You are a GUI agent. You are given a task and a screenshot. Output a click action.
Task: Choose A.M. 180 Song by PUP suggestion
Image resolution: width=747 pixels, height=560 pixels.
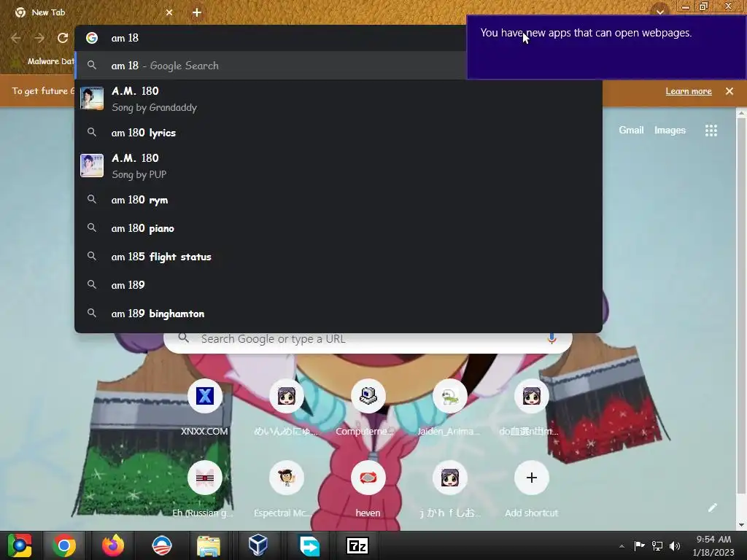[338, 166]
